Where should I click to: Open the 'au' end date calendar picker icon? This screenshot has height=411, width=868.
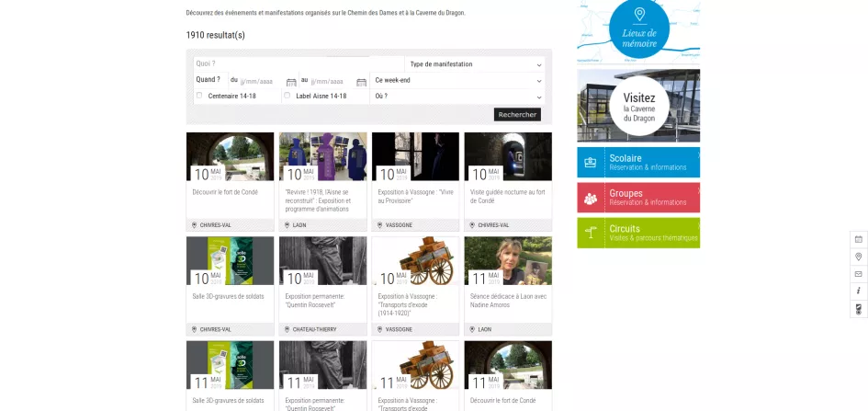pos(362,83)
